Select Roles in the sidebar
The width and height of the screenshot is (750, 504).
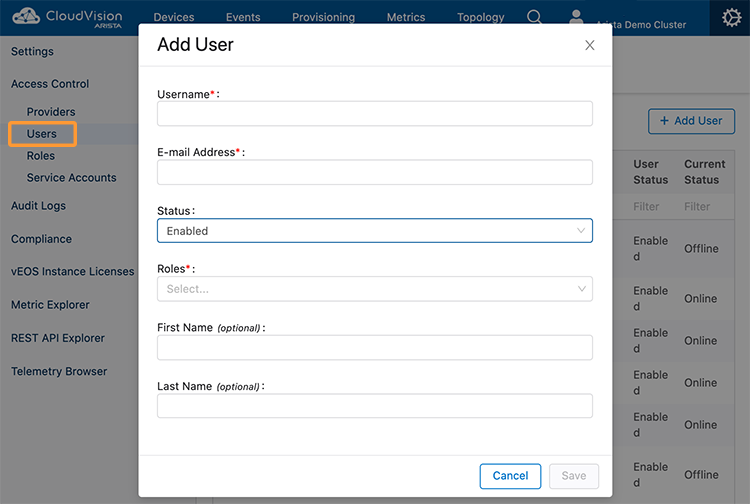point(41,156)
